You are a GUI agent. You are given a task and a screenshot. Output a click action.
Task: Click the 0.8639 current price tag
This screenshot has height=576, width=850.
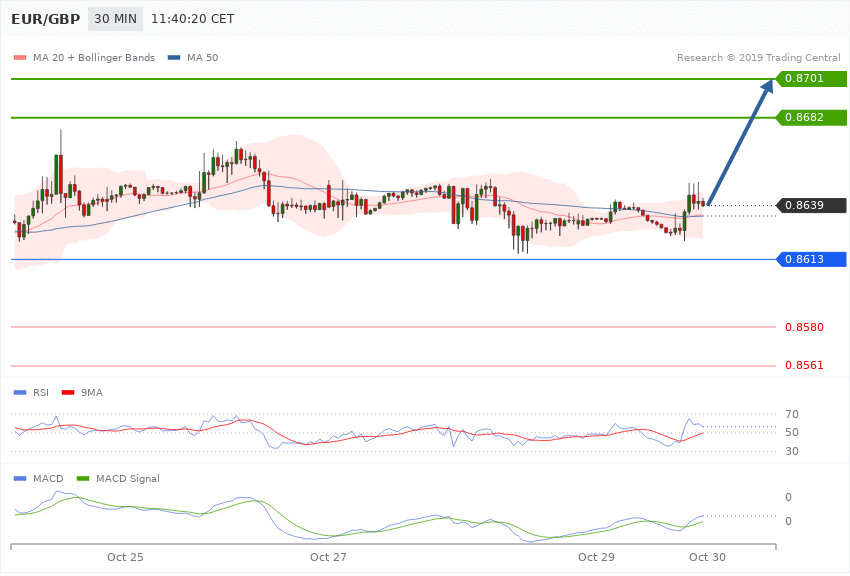click(x=811, y=205)
